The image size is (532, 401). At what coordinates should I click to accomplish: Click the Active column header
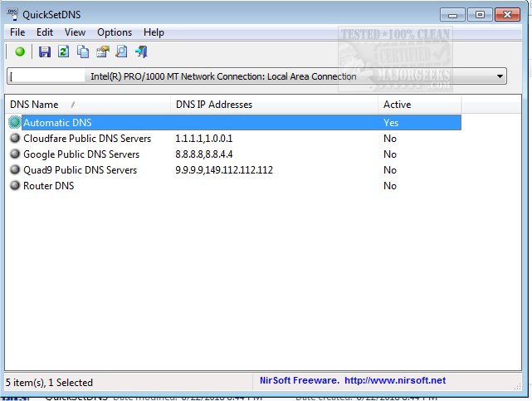pyautogui.click(x=397, y=105)
